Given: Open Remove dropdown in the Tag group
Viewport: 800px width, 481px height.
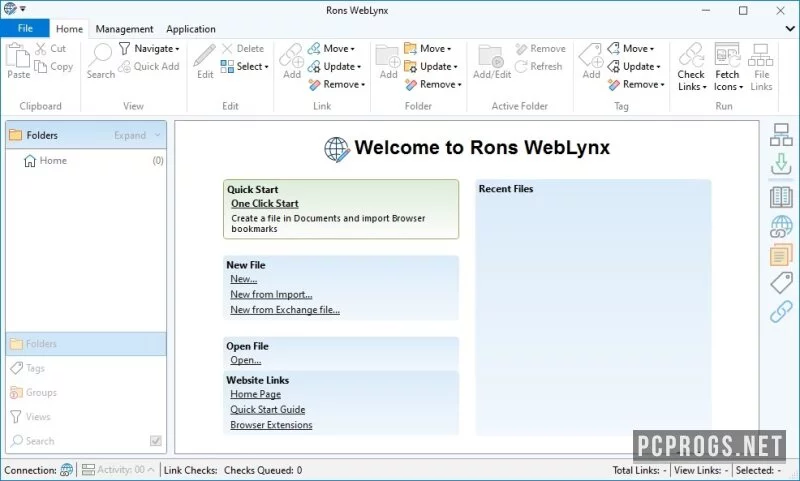Looking at the screenshot, I should pyautogui.click(x=636, y=84).
